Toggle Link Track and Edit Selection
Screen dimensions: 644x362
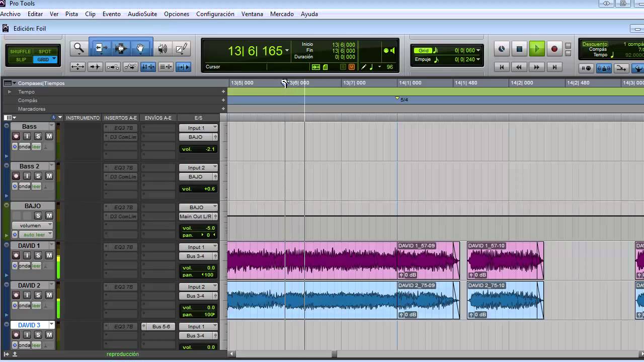[x=166, y=66]
